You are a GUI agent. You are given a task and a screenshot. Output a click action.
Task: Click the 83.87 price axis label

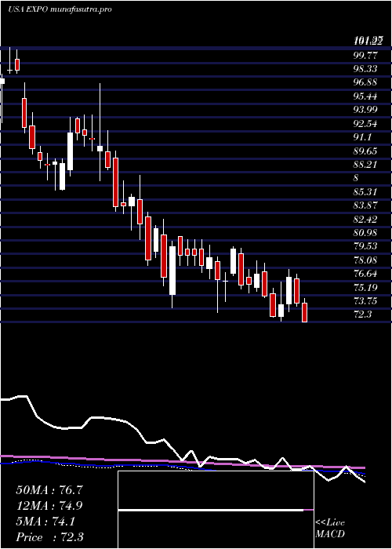pos(365,205)
